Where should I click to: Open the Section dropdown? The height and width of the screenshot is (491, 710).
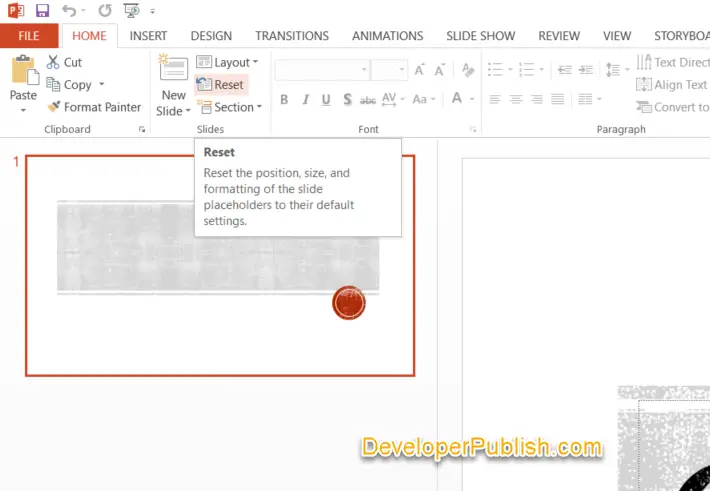[230, 107]
